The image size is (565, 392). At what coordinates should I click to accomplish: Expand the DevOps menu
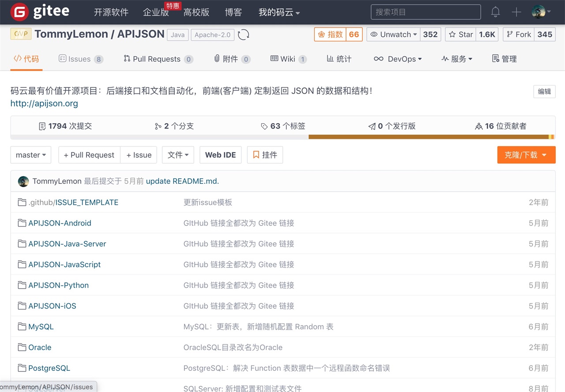pos(397,59)
